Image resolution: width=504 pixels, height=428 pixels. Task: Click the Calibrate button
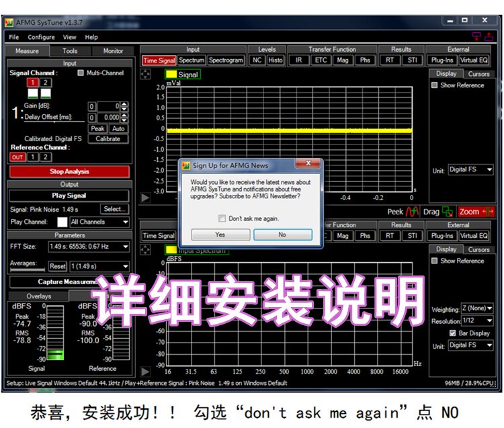point(108,139)
